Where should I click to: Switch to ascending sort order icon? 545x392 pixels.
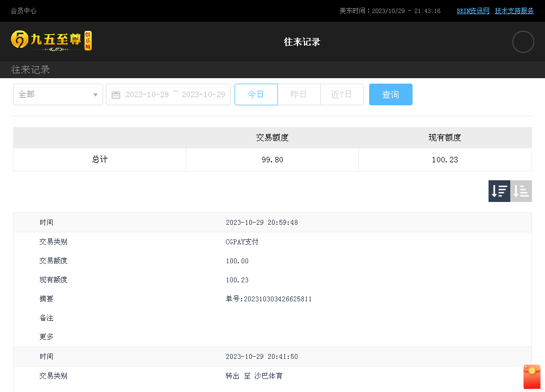521,191
